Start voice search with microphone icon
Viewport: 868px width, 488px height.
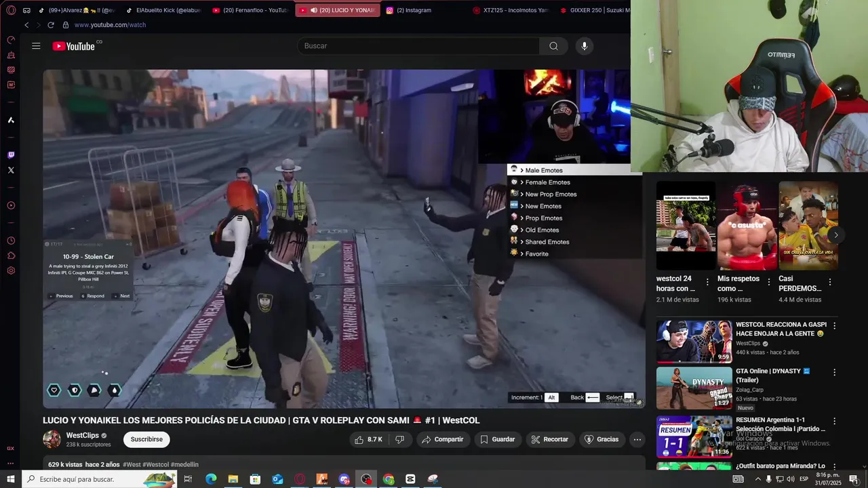(x=585, y=46)
